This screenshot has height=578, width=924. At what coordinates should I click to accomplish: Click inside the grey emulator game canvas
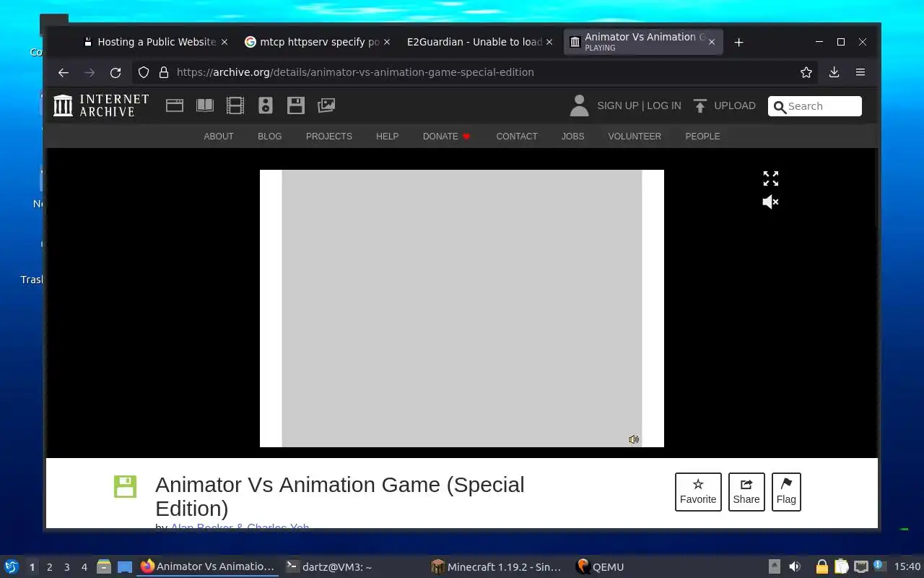[x=462, y=309]
